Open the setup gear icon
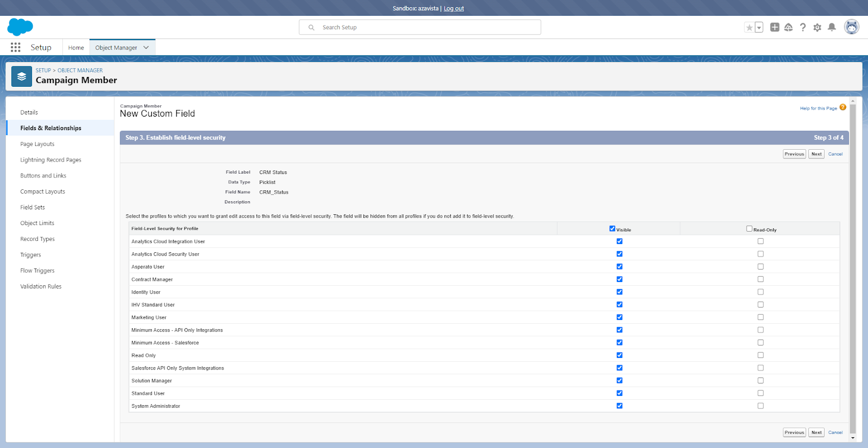Viewport: 868px width, 448px height. click(x=818, y=27)
